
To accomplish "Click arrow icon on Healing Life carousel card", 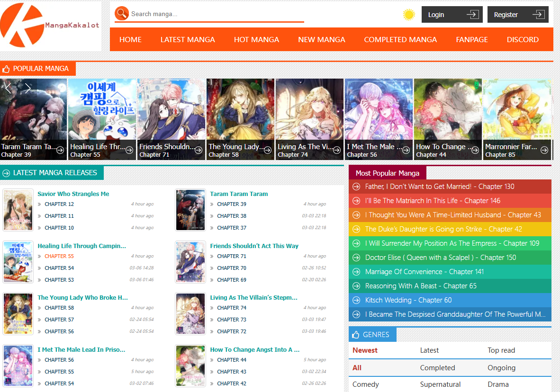I will (x=129, y=150).
